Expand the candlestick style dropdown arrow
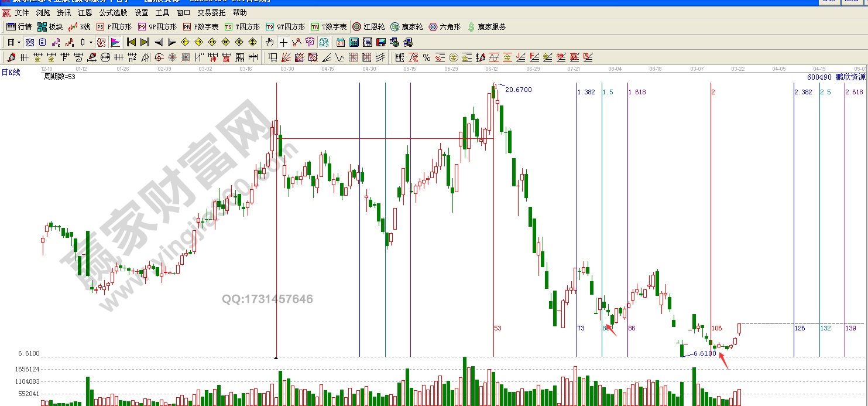Screen dimensions: 868x406 (91, 42)
